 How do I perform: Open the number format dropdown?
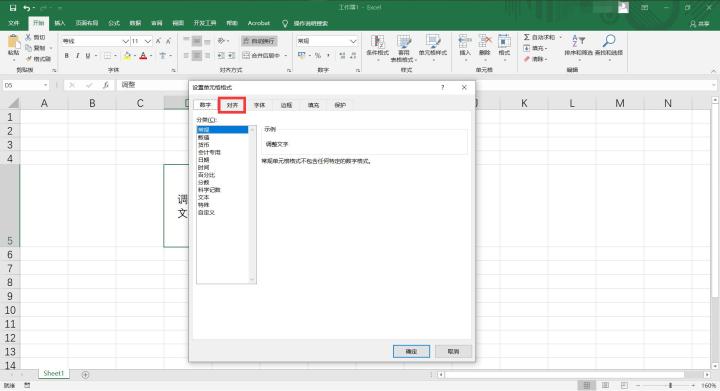click(x=353, y=41)
